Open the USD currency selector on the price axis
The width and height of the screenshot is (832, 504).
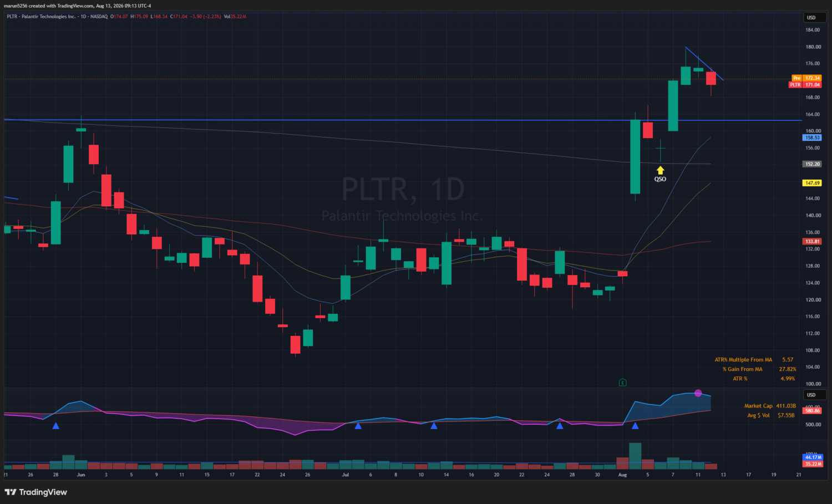815,18
